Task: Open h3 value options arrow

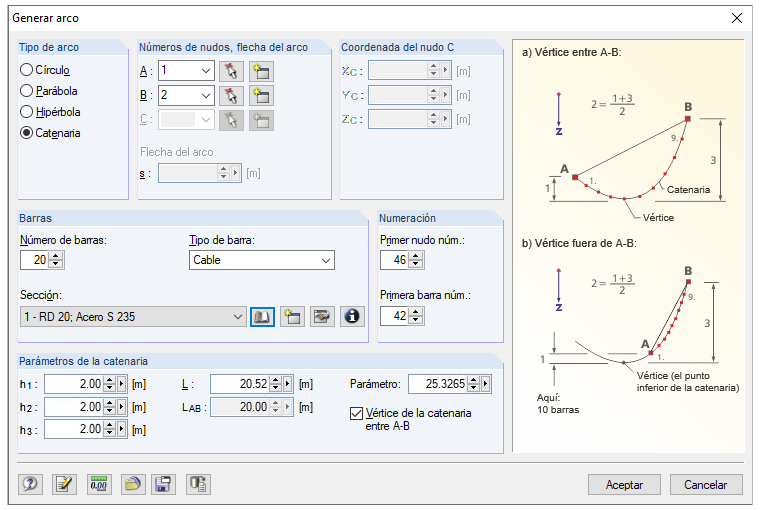Action: (x=122, y=429)
